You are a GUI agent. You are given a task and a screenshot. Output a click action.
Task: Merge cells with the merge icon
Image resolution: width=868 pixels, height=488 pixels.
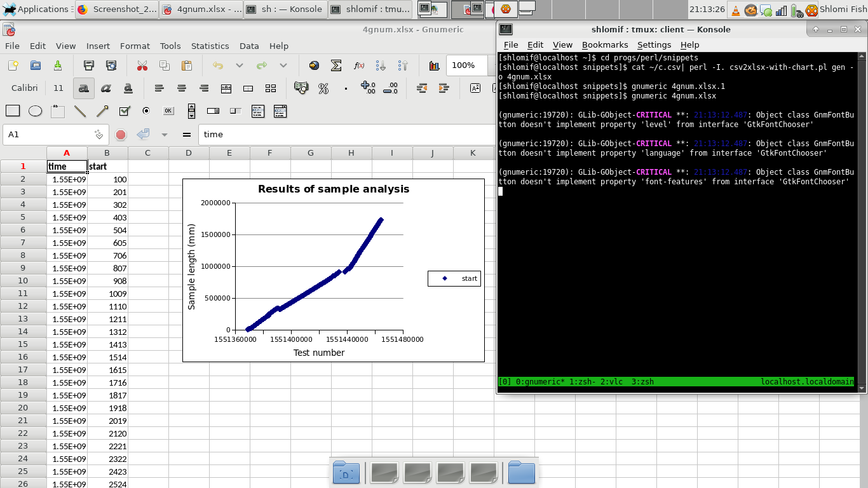[248, 88]
